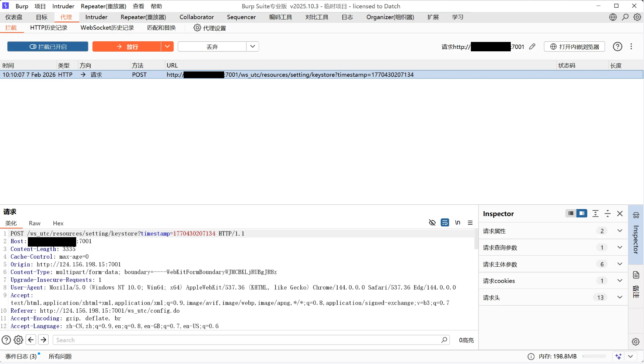Go to next search match arrow

43,340
